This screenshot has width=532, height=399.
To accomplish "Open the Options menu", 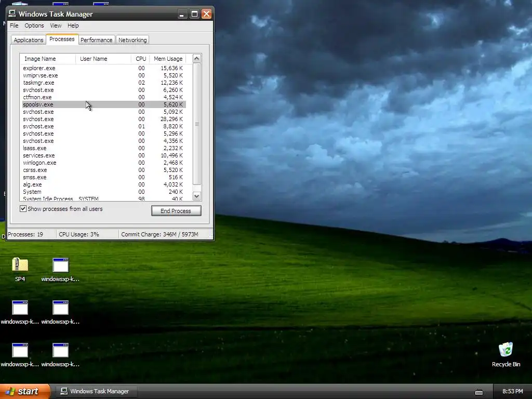I will pos(34,25).
